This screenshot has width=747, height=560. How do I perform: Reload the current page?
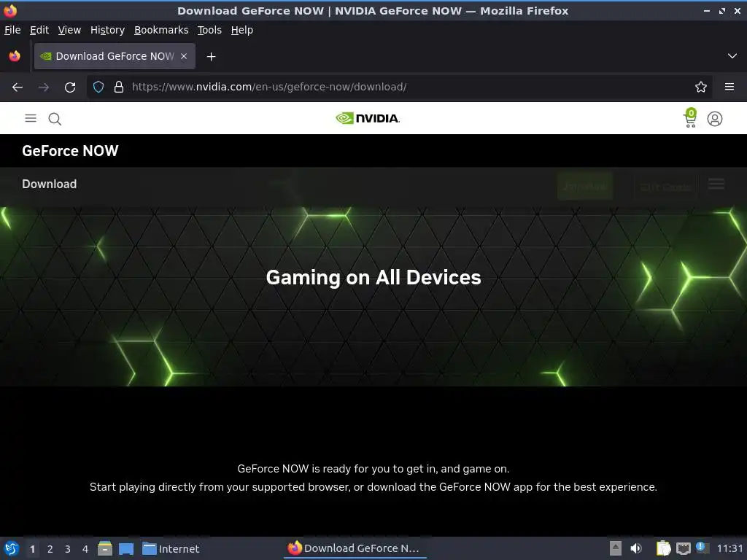70,87
